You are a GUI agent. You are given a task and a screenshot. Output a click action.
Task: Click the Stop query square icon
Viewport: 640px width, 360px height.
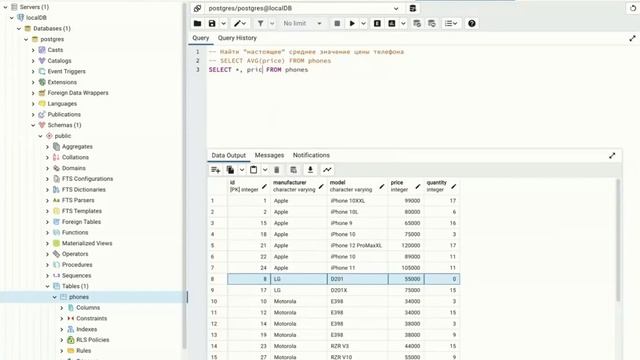point(337,24)
